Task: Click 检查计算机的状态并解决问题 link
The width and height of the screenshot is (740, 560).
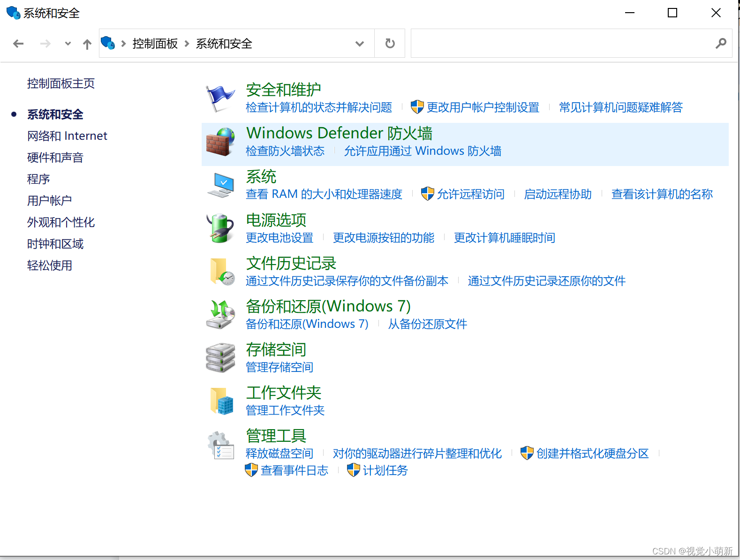Action: pos(319,107)
